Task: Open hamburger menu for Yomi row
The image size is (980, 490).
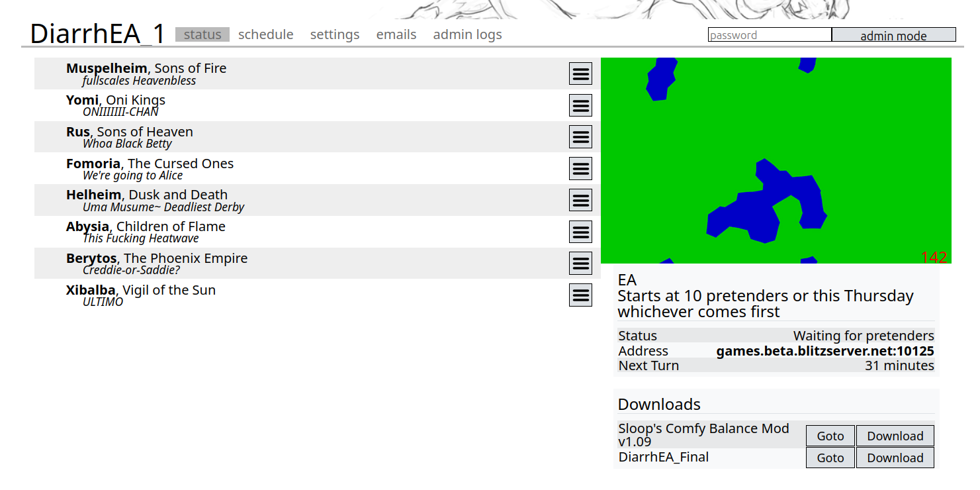Action: 580,105
